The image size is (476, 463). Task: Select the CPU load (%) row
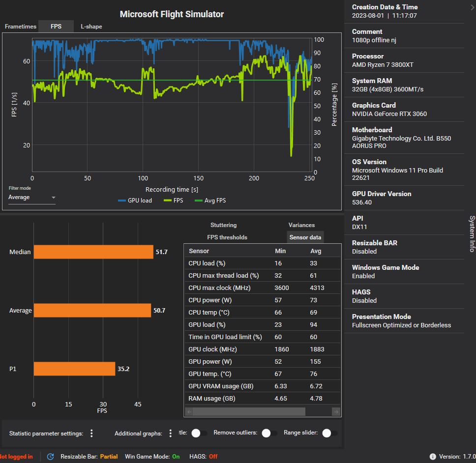(262, 263)
